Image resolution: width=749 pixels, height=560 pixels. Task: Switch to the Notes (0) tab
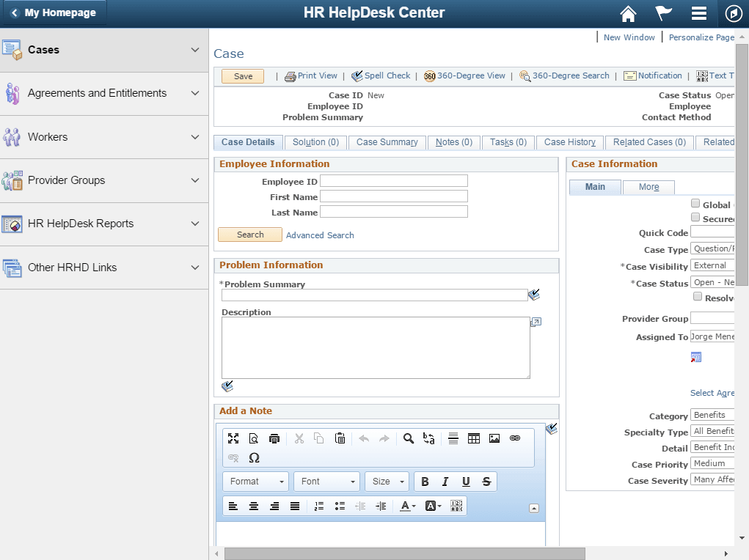[x=453, y=142]
